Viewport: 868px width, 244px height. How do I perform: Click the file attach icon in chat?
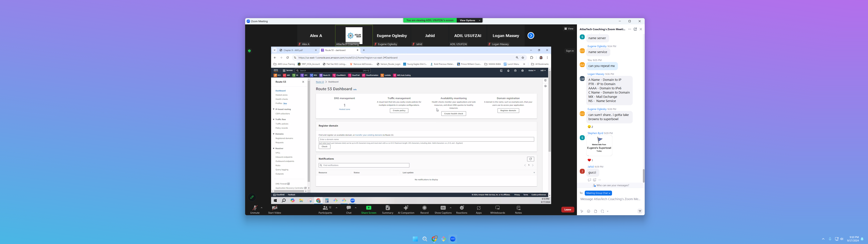[x=595, y=211]
